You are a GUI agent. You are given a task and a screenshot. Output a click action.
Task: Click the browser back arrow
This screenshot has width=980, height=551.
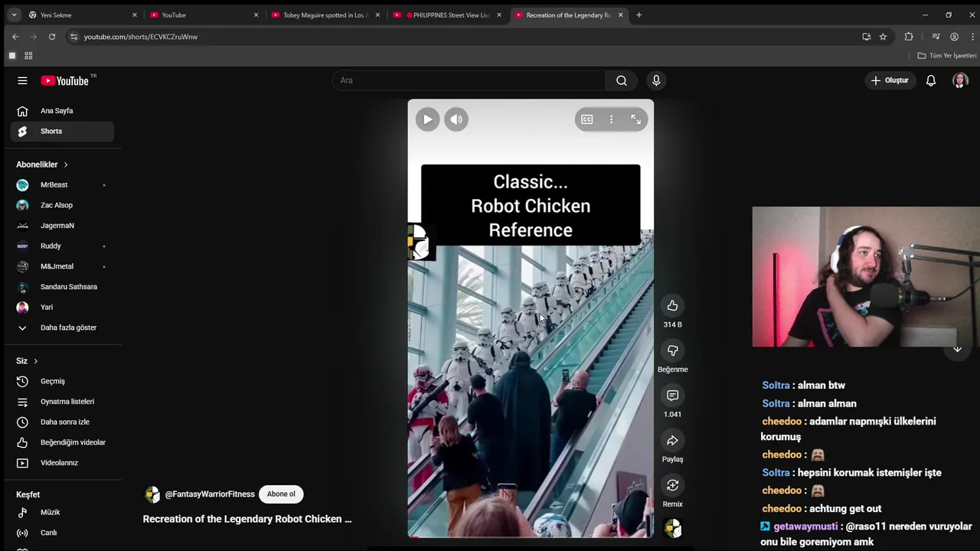15,37
